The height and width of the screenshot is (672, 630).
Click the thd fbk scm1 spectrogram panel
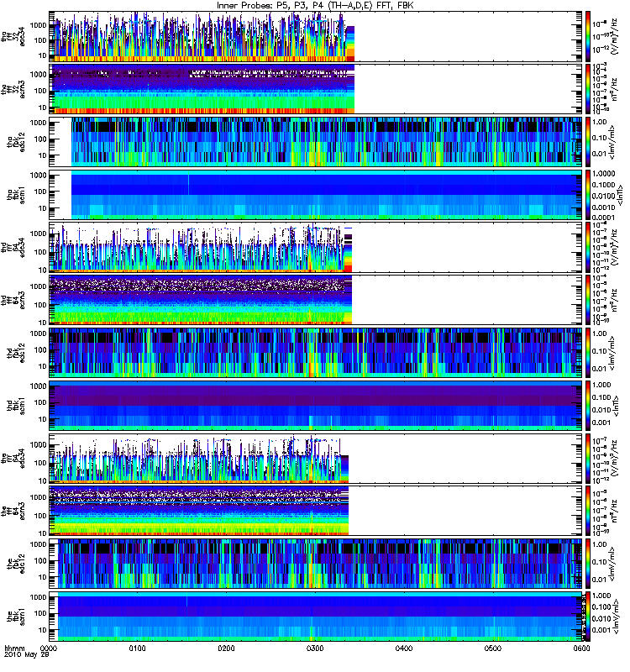(316, 406)
